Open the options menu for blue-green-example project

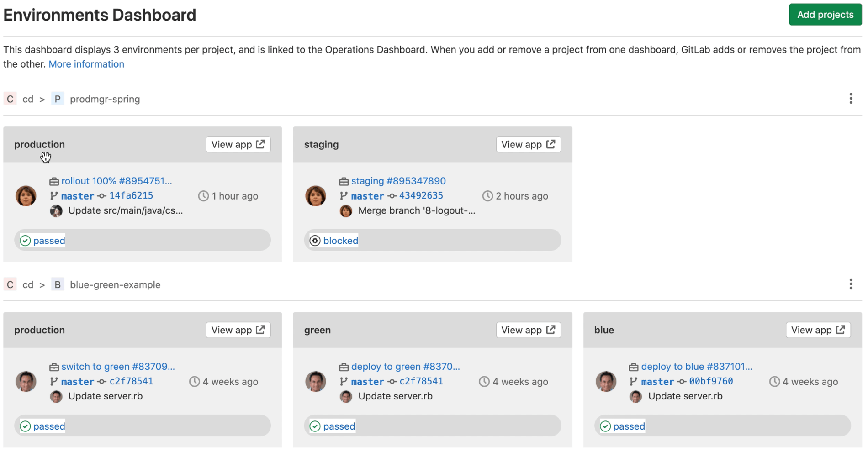click(x=851, y=284)
